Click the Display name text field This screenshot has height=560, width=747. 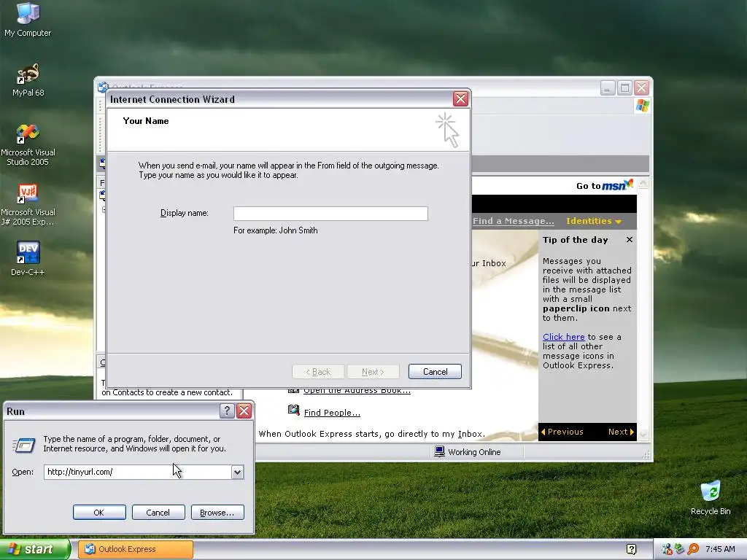[330, 214]
